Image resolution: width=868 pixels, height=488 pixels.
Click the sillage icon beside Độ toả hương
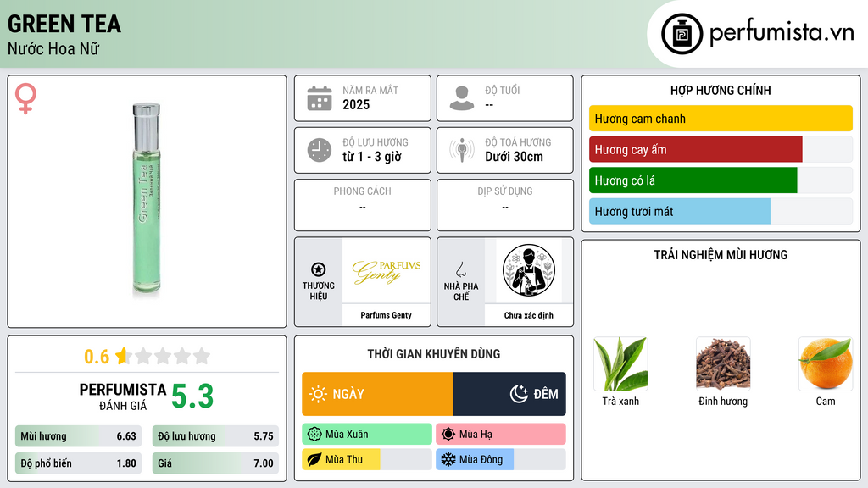(462, 150)
